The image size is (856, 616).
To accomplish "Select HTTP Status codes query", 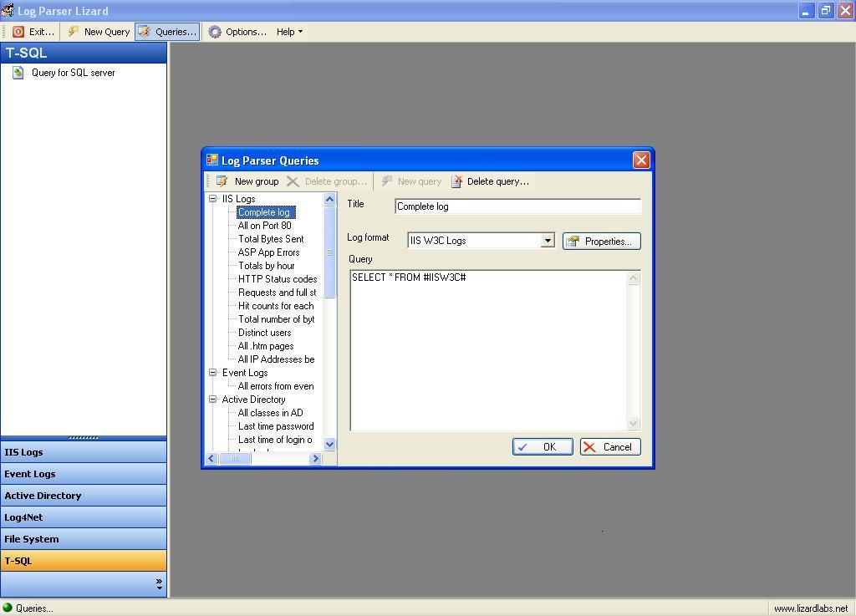I will point(278,279).
